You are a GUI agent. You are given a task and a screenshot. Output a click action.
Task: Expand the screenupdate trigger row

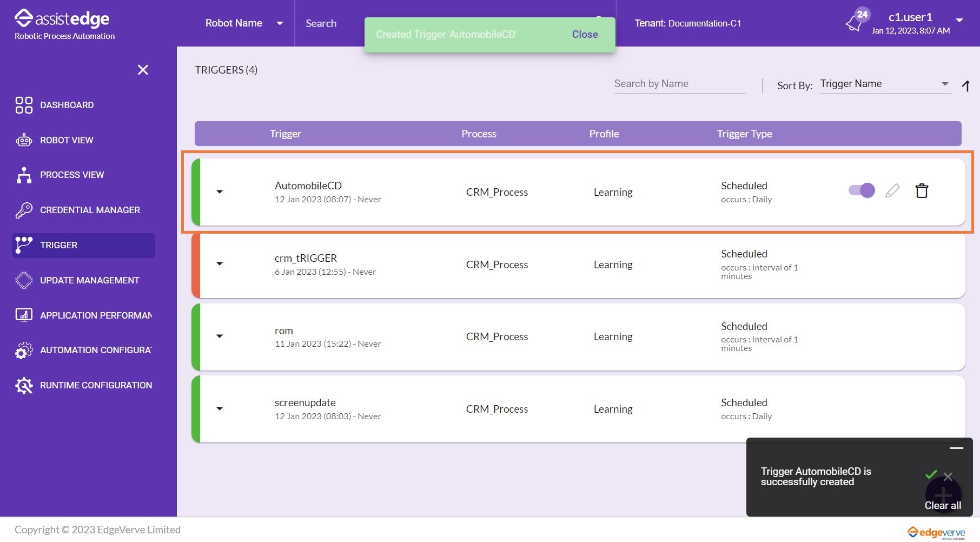pyautogui.click(x=220, y=408)
